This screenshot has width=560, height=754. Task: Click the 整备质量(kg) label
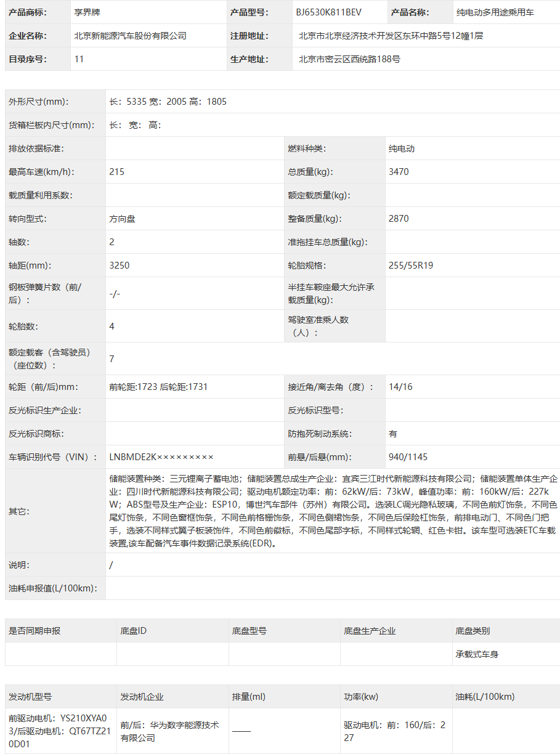(x=315, y=219)
